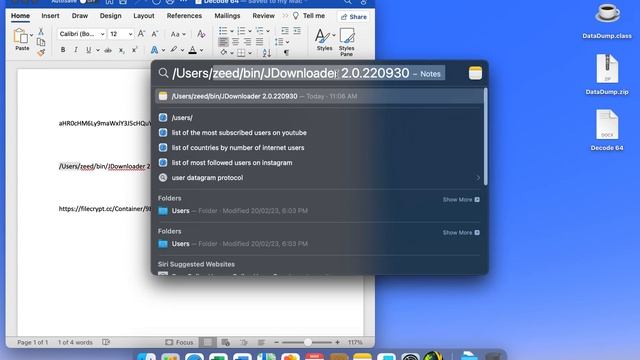
Task: Select DataDump.zip on the desktop
Action: (x=607, y=75)
